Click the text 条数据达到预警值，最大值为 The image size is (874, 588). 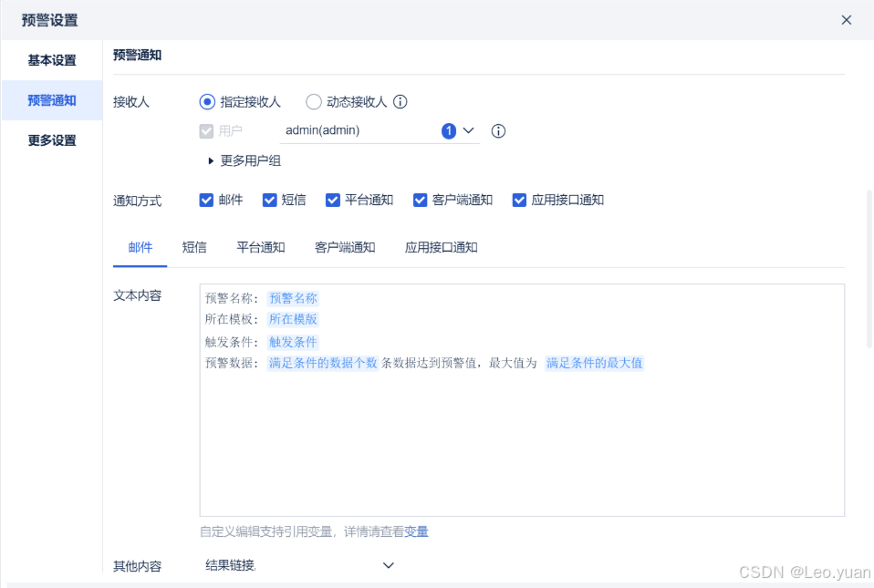pos(459,363)
